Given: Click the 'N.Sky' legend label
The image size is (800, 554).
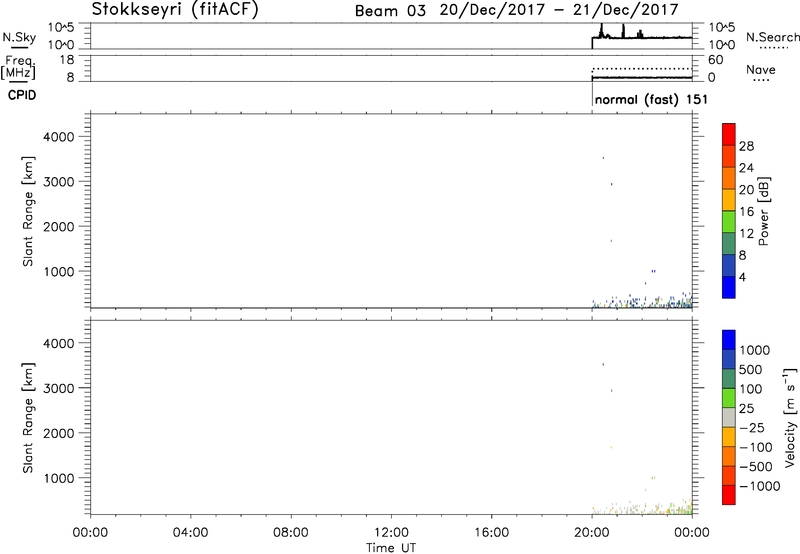Looking at the screenshot, I should click(x=19, y=37).
